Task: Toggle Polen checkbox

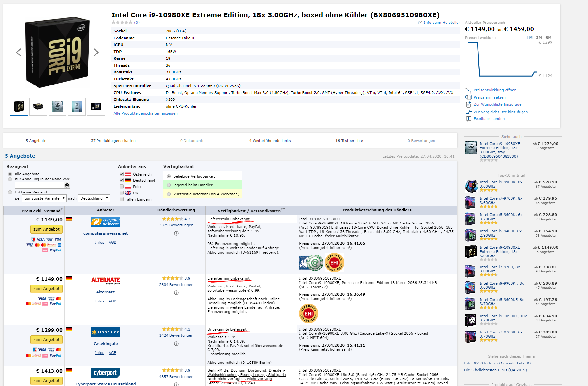Action: tap(122, 187)
